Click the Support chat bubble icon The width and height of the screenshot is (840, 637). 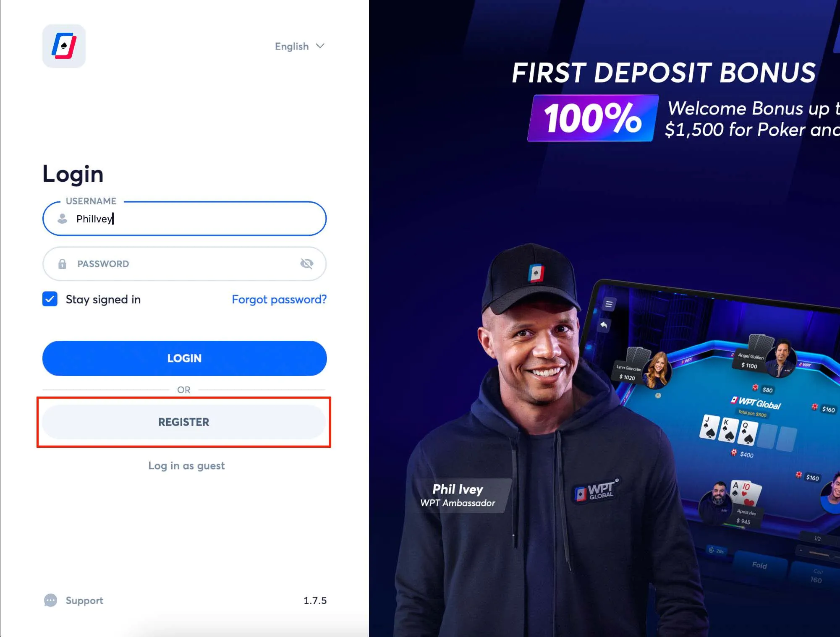pyautogui.click(x=50, y=600)
